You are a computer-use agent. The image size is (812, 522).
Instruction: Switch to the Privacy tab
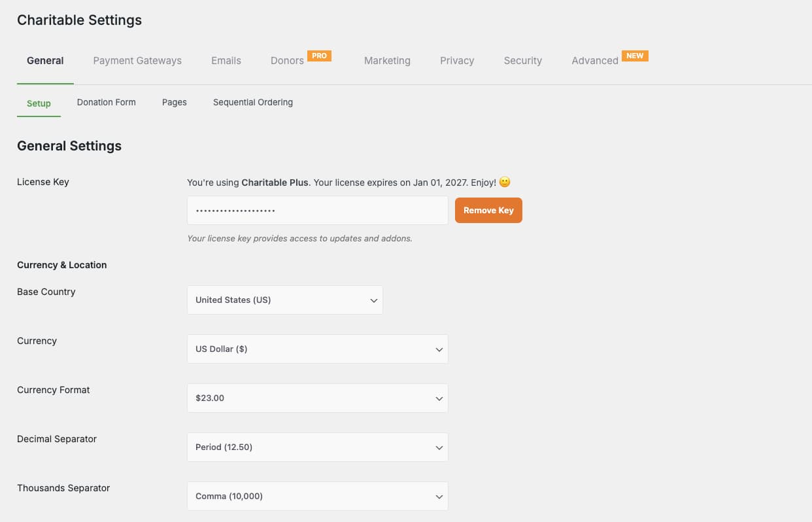click(x=456, y=60)
